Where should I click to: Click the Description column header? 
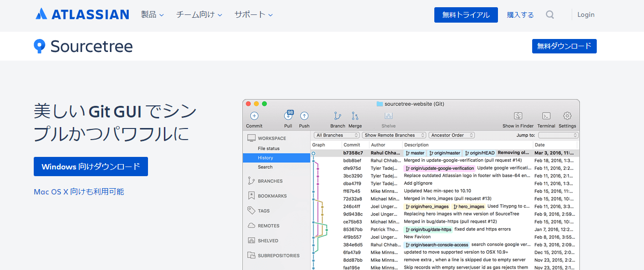point(467,145)
